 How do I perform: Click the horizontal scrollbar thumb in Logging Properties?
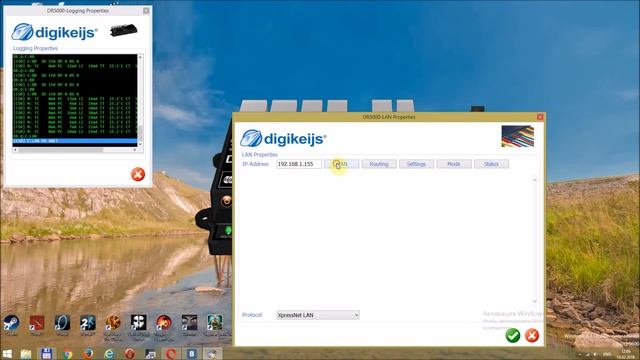pyautogui.click(x=60, y=150)
